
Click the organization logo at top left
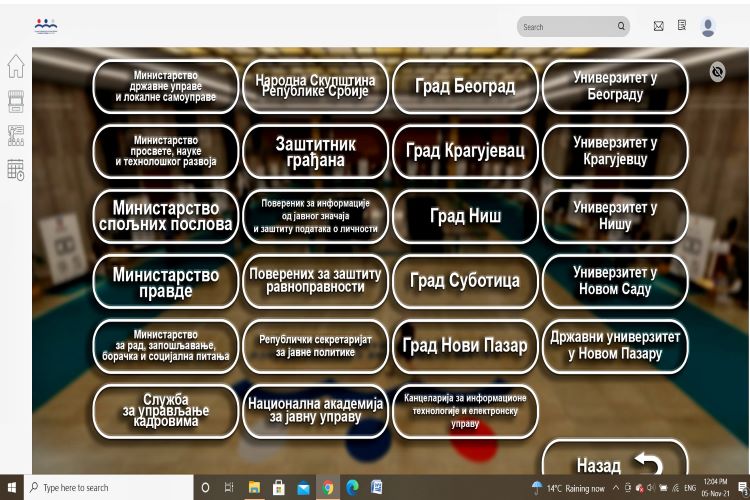(46, 24)
